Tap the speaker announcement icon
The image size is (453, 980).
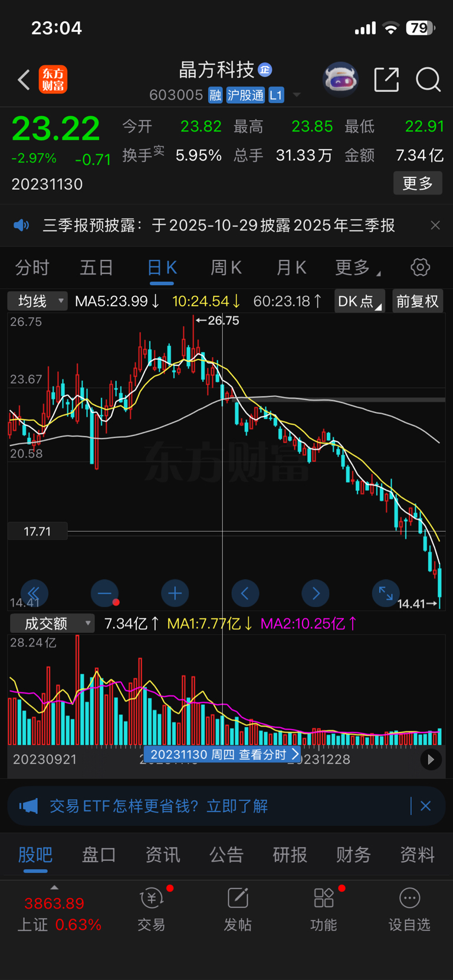(x=21, y=225)
